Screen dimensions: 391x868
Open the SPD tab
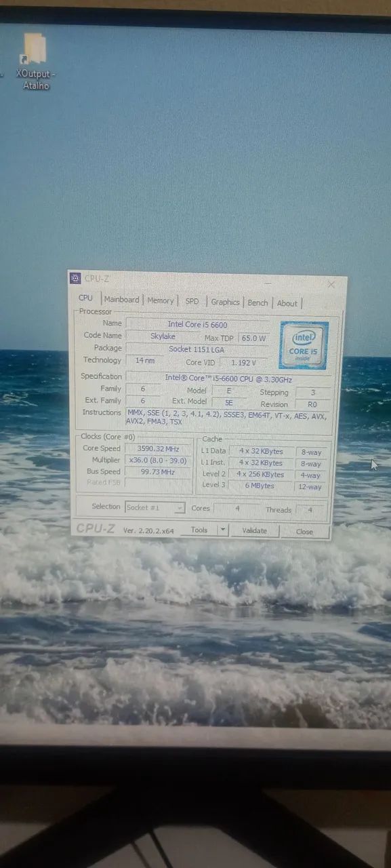pos(192,301)
